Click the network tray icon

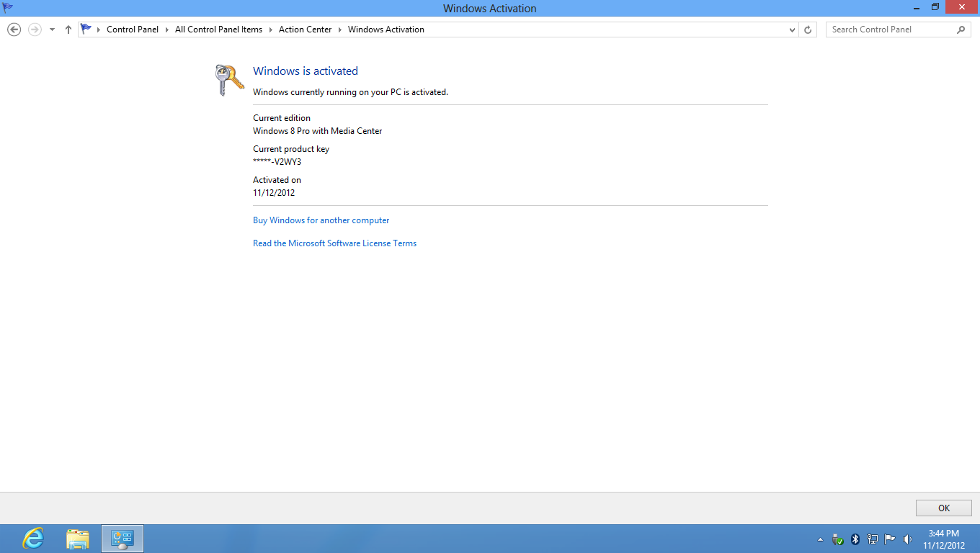click(873, 539)
